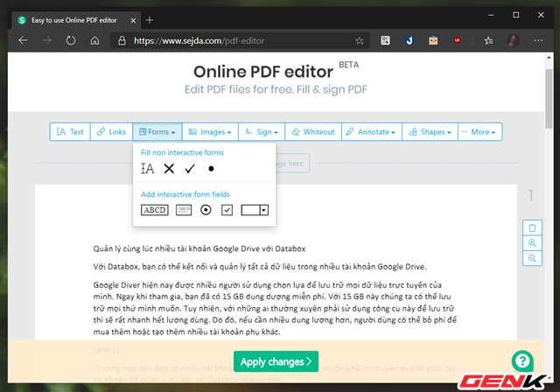This screenshot has height=392, width=560.
Task: Select the Easy to use Online PDF editor tab
Action: pyautogui.click(x=76, y=20)
